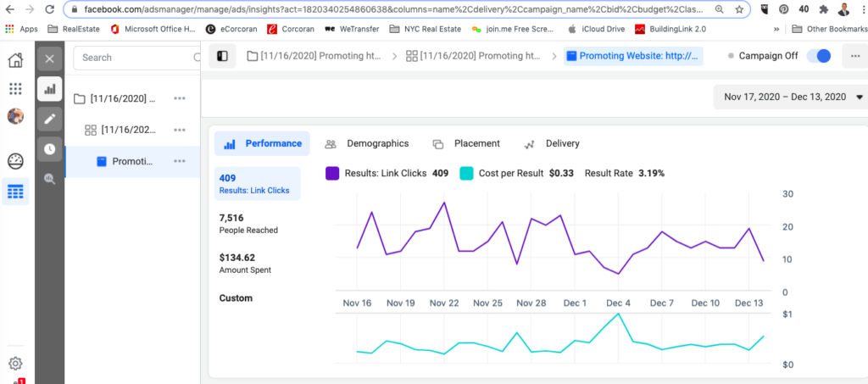Open more options for the Promoti... ad row
868x384 pixels.
(180, 162)
